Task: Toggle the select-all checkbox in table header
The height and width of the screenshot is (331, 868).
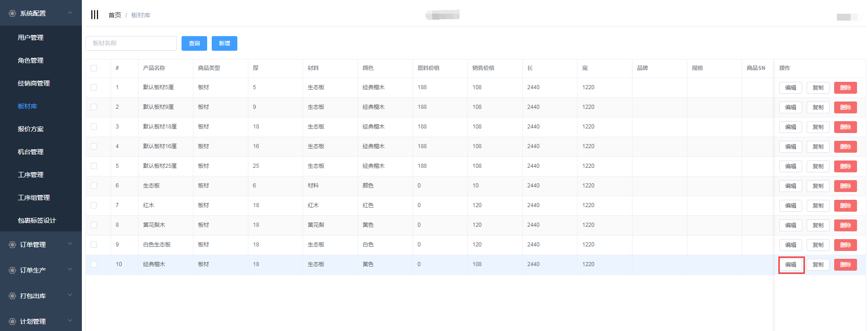Action: [94, 68]
